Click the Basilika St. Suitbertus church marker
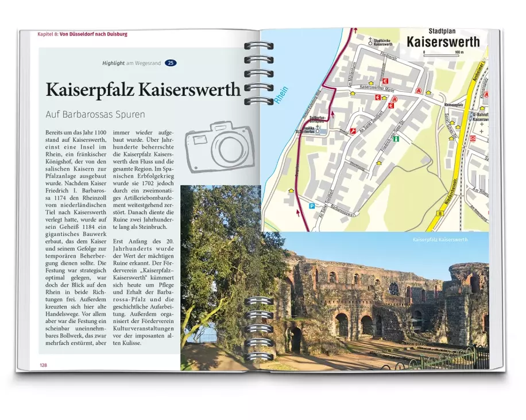Screen dimensions: 526x420 coord(318,131)
